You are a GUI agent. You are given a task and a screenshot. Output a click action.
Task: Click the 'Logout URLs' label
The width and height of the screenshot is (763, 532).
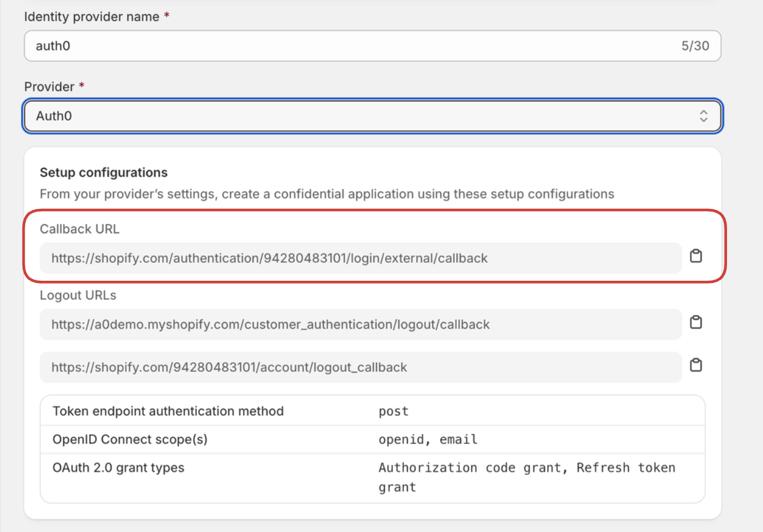pyautogui.click(x=78, y=295)
